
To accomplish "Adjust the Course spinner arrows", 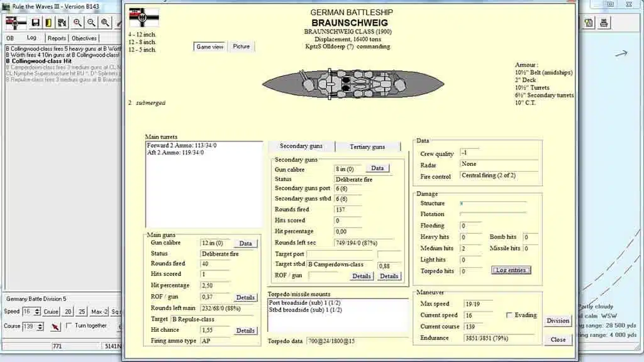I will (40, 327).
